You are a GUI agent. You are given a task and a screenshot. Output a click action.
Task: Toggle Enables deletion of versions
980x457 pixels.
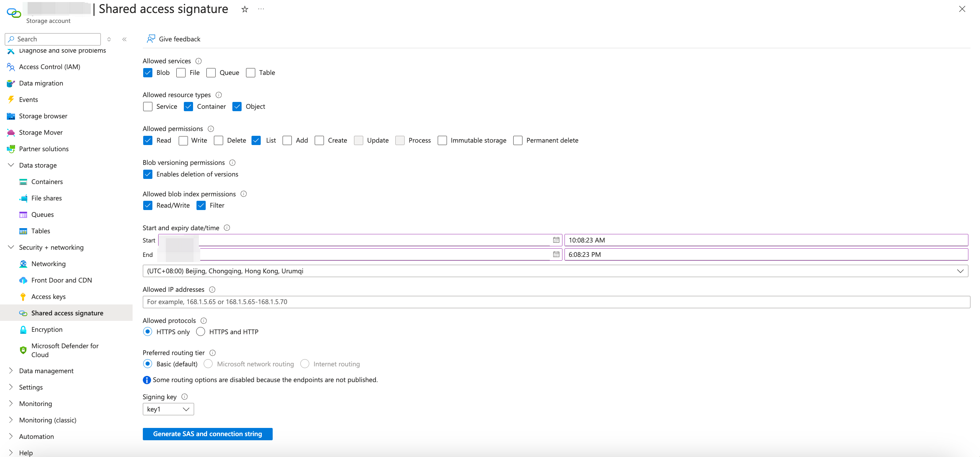[x=148, y=174]
